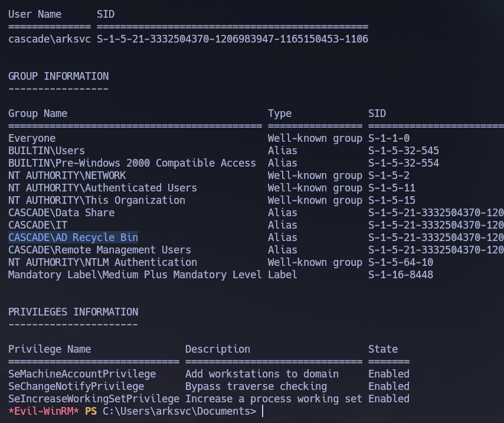Image resolution: width=504 pixels, height=423 pixels.
Task: Select the CASCADE\IT group name
Action: coord(32,224)
